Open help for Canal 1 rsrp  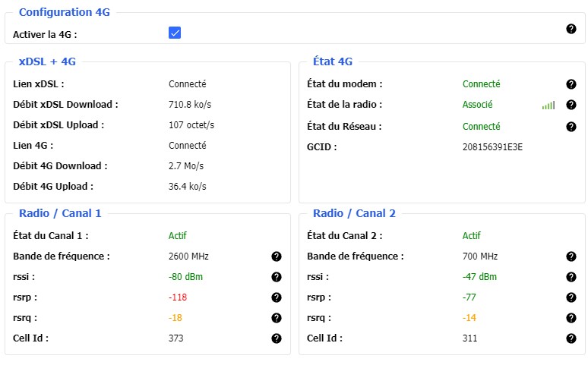[277, 297]
